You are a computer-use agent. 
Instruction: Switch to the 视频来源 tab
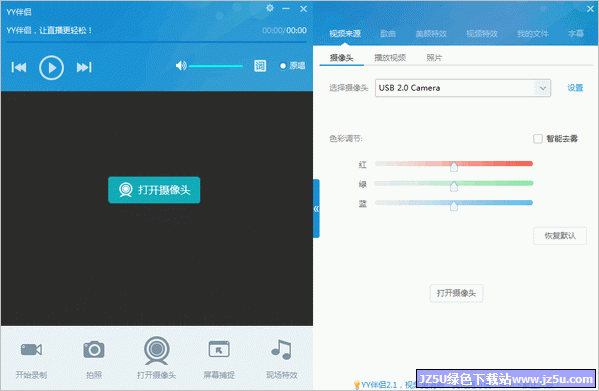pyautogui.click(x=345, y=34)
